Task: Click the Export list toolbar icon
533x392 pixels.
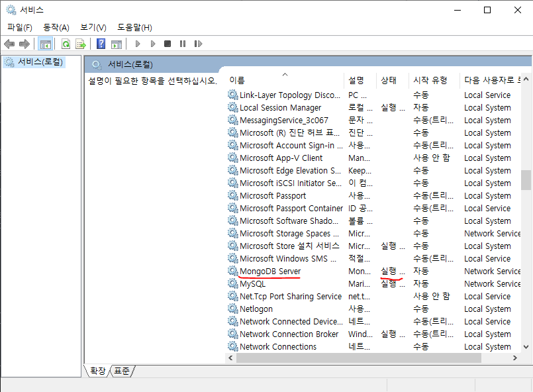Action: click(x=81, y=44)
